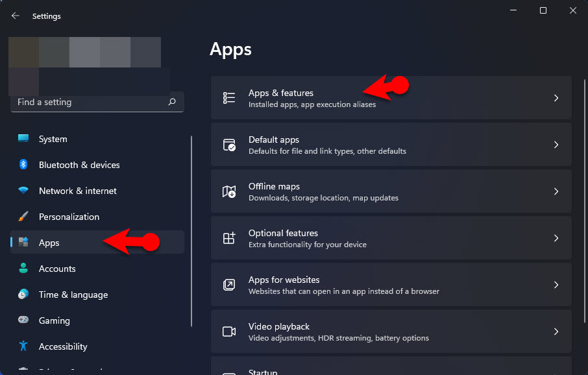This screenshot has height=375, width=588.
Task: Expand Optional features chevron
Action: coord(556,238)
